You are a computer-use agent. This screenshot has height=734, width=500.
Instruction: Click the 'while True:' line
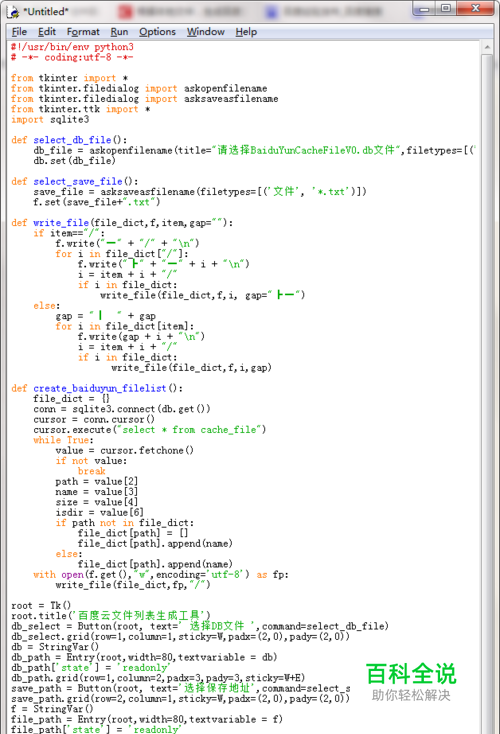[64, 440]
